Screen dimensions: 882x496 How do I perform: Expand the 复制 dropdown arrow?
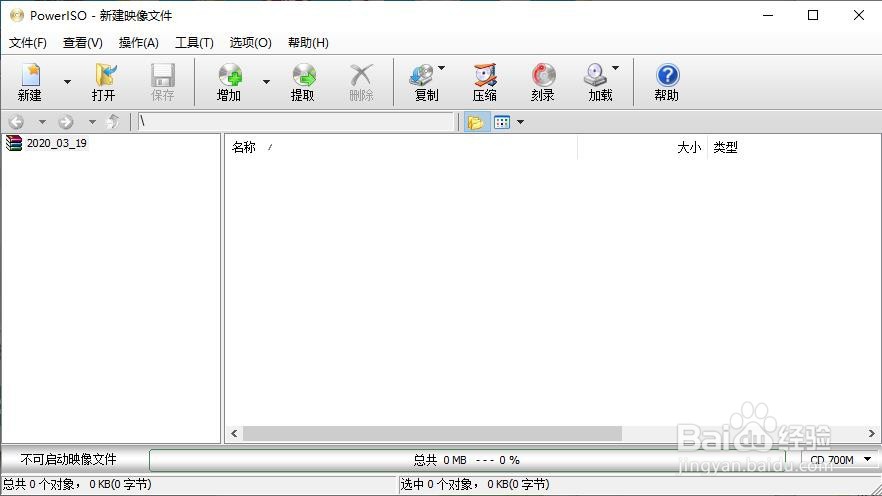click(442, 67)
